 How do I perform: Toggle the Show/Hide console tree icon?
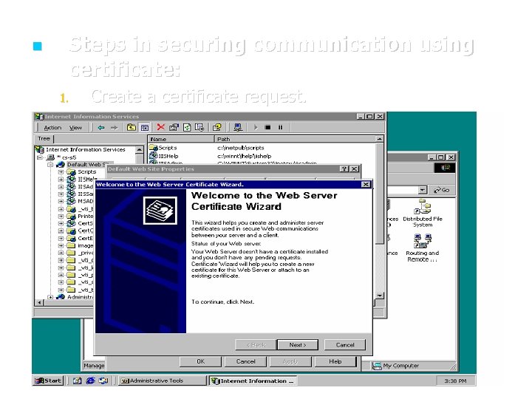coord(145,128)
